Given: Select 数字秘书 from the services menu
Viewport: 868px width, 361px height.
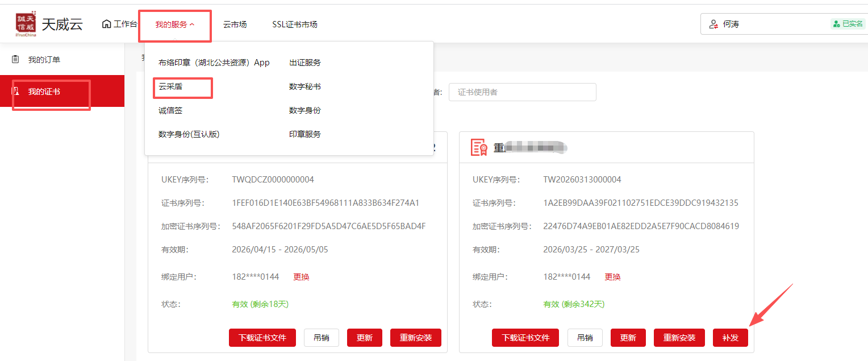Looking at the screenshot, I should coord(305,86).
